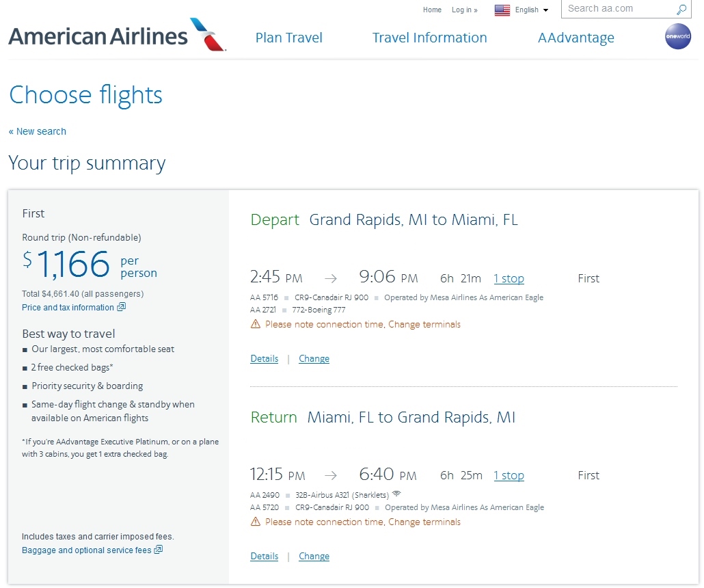
Task: Click external-link icon beside Price and tax information
Action: [x=121, y=308]
